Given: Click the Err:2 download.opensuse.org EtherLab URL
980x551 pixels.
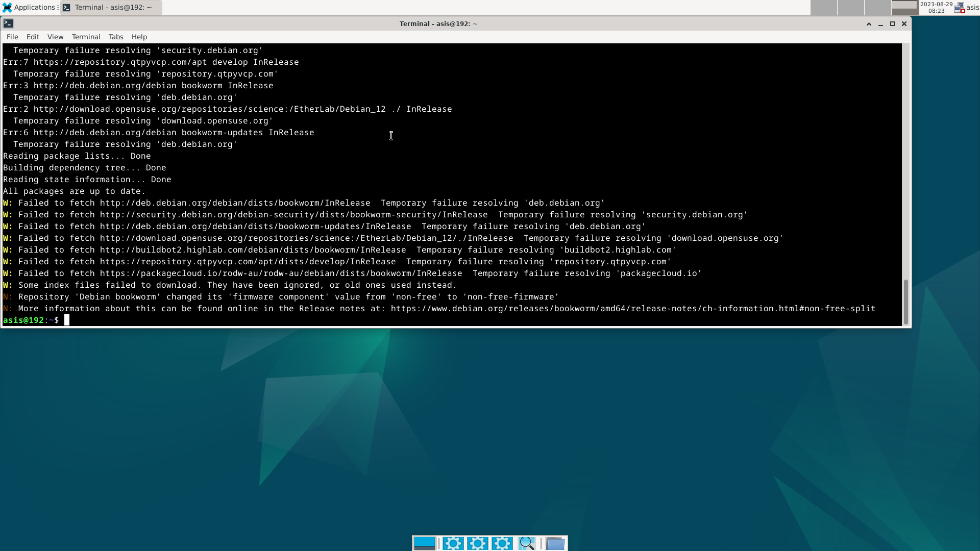Looking at the screenshot, I should pos(210,109).
